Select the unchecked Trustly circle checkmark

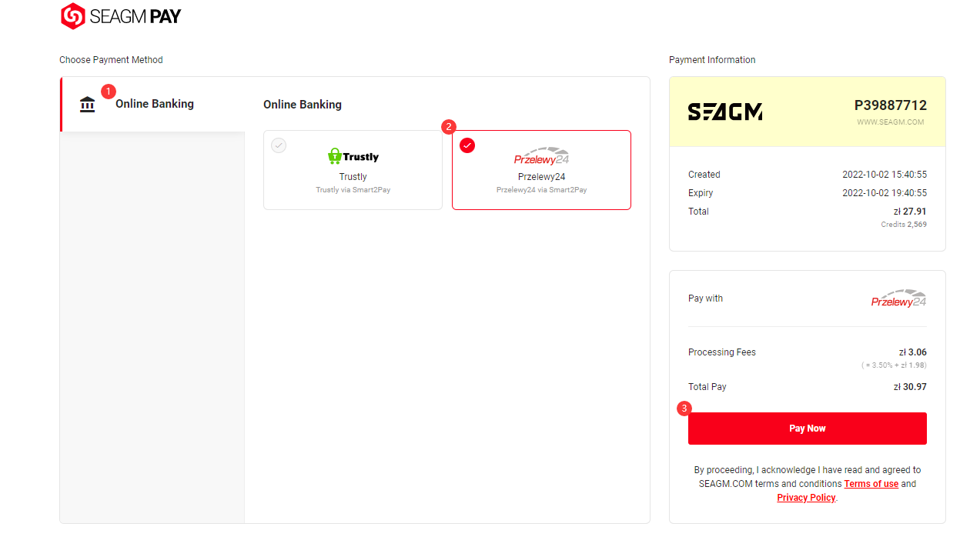coord(279,145)
